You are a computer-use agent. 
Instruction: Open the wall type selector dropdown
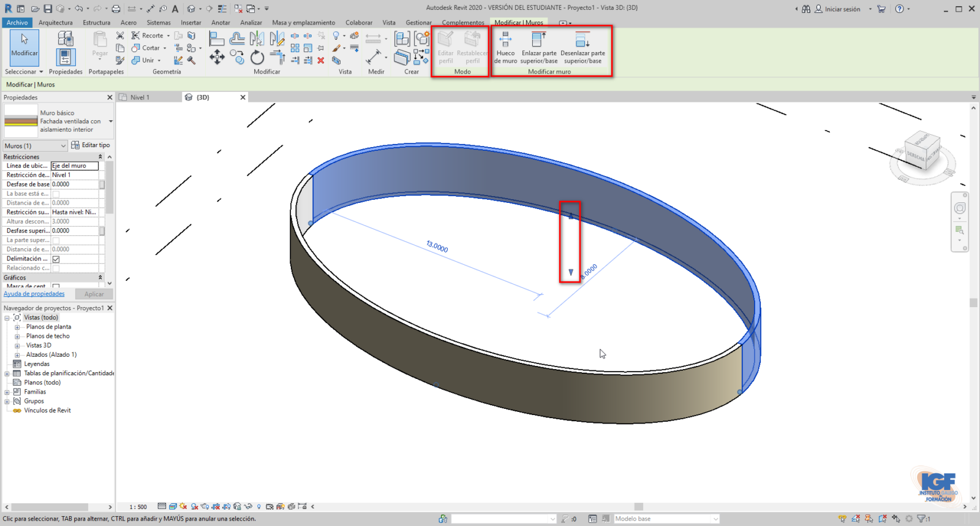point(110,121)
